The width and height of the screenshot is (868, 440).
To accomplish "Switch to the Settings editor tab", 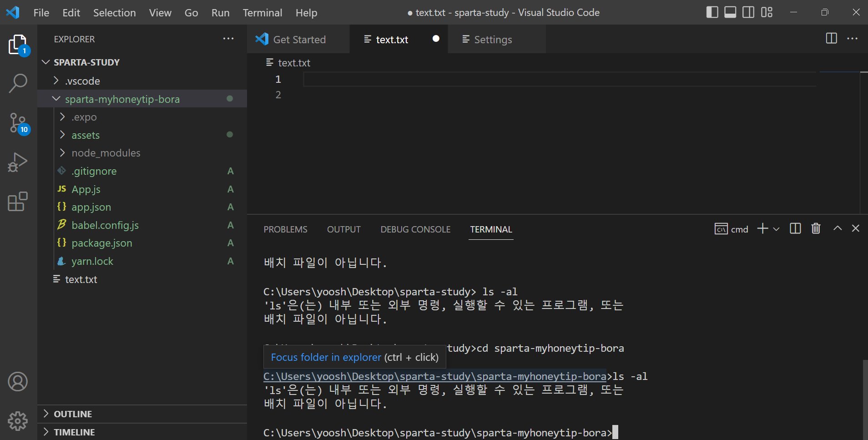I will (x=497, y=39).
